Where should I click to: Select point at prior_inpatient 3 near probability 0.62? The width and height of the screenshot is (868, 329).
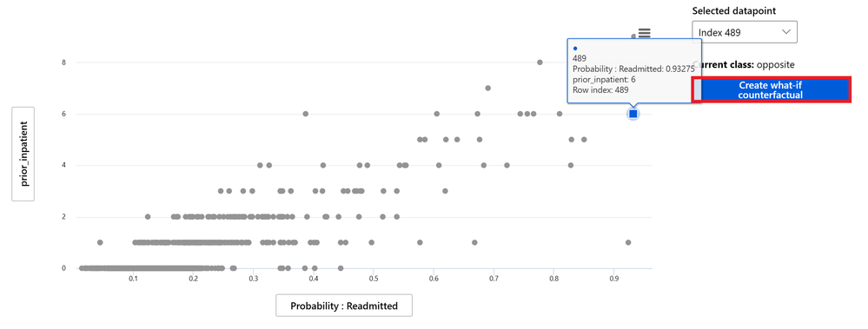445,191
